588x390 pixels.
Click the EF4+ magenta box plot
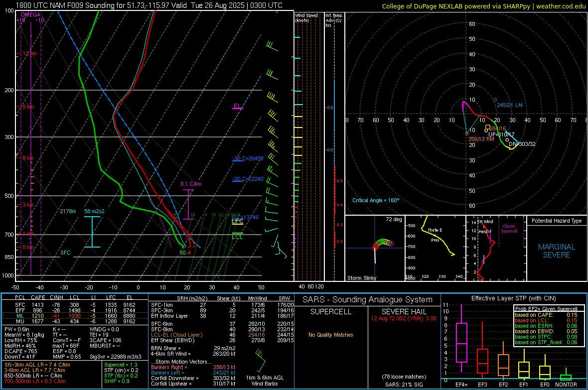point(461,338)
